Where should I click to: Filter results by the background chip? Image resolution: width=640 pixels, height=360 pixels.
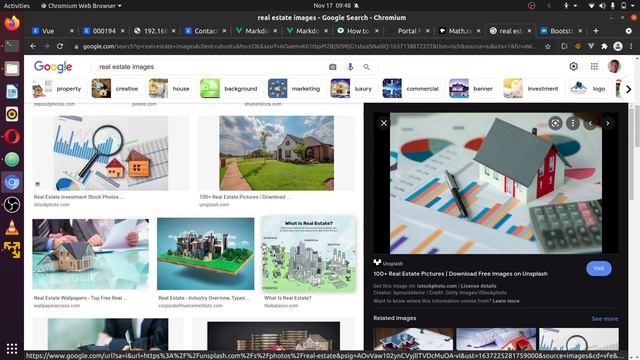pyautogui.click(x=230, y=89)
